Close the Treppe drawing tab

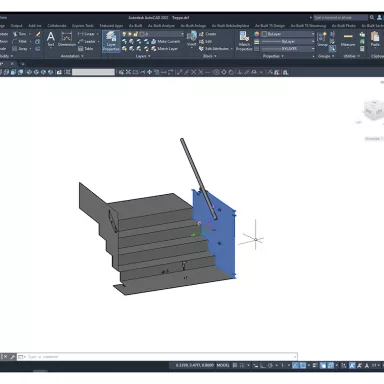tap(12, 64)
